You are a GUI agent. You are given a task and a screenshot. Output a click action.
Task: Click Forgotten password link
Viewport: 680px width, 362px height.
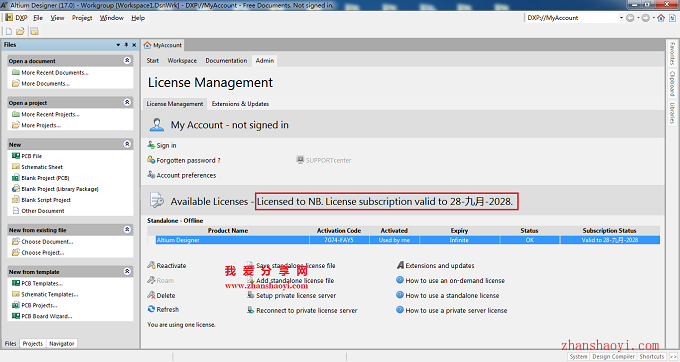(x=188, y=160)
